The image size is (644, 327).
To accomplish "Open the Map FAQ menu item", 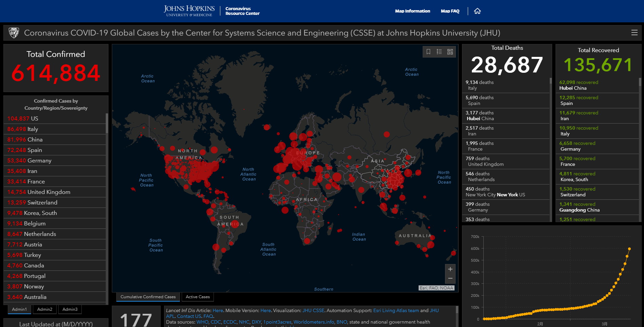I will (450, 11).
